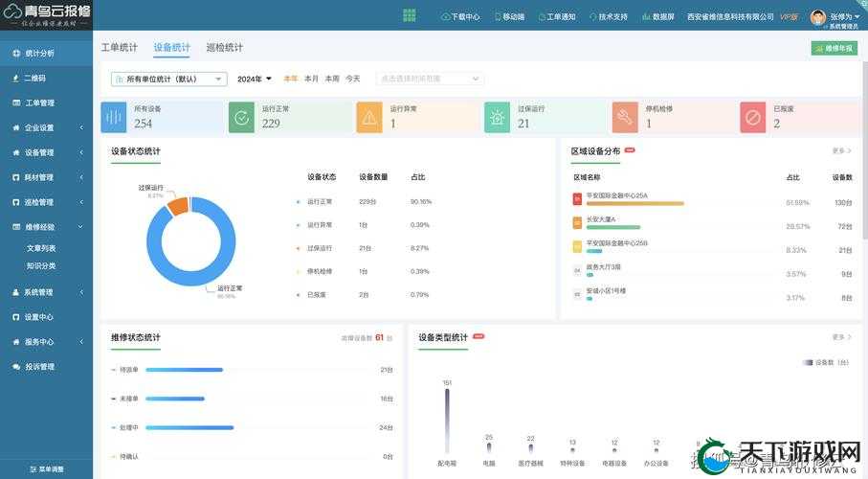Click the 统计分析 sidebar icon
Screen dimensions: 868x479
(x=16, y=54)
